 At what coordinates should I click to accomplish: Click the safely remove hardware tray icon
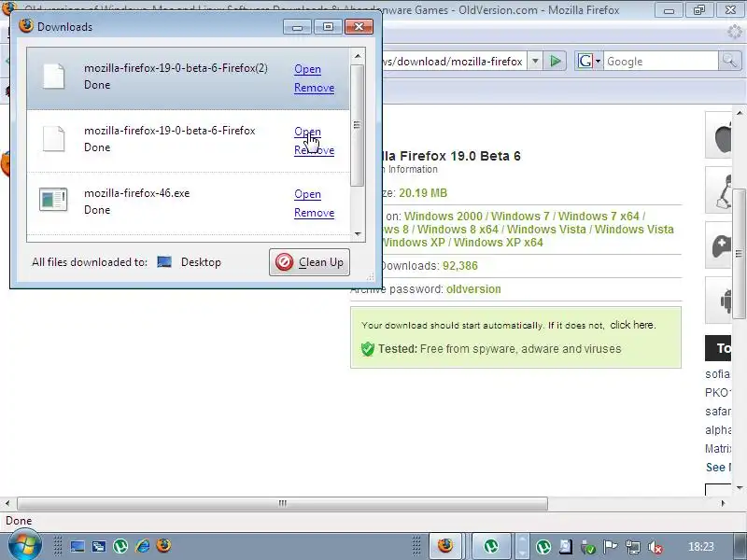588,547
